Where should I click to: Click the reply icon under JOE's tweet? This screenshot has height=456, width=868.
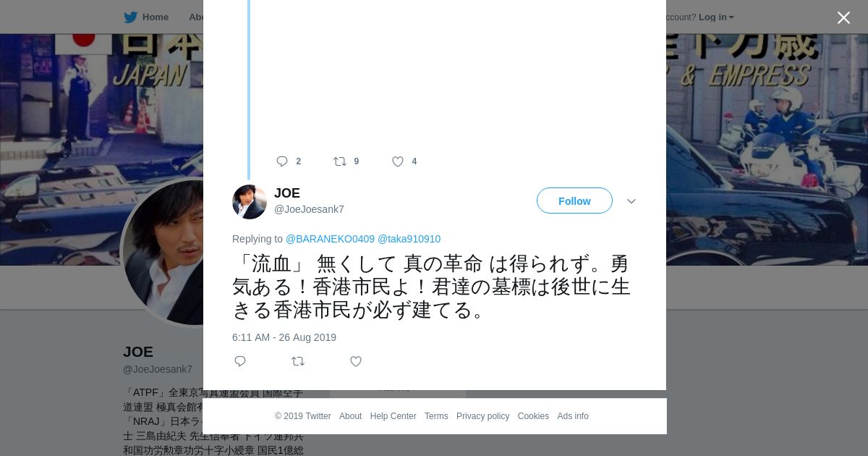point(240,361)
